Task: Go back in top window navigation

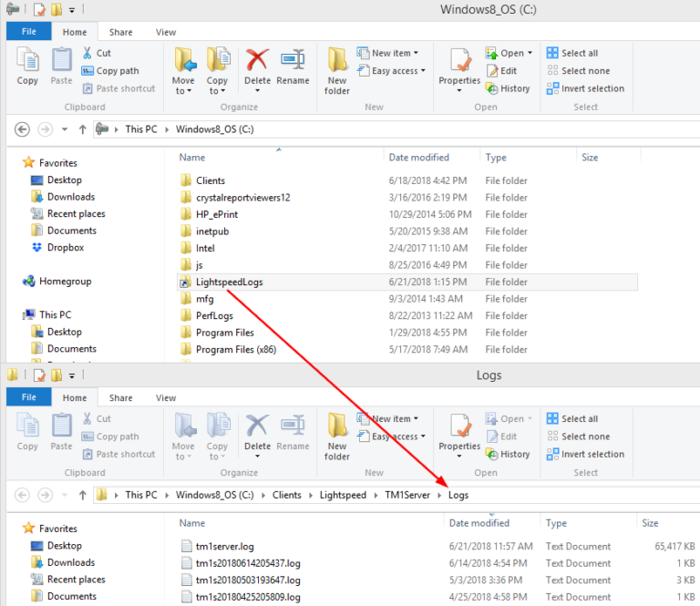Action: [22, 129]
